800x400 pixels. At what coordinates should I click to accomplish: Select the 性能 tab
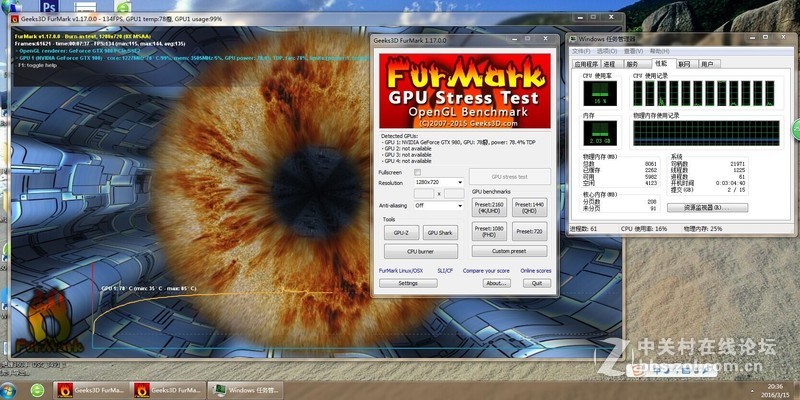pyautogui.click(x=664, y=63)
